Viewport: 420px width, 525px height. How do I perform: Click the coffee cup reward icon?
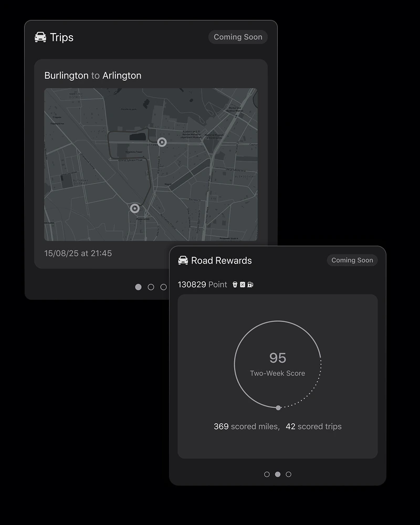(x=235, y=285)
